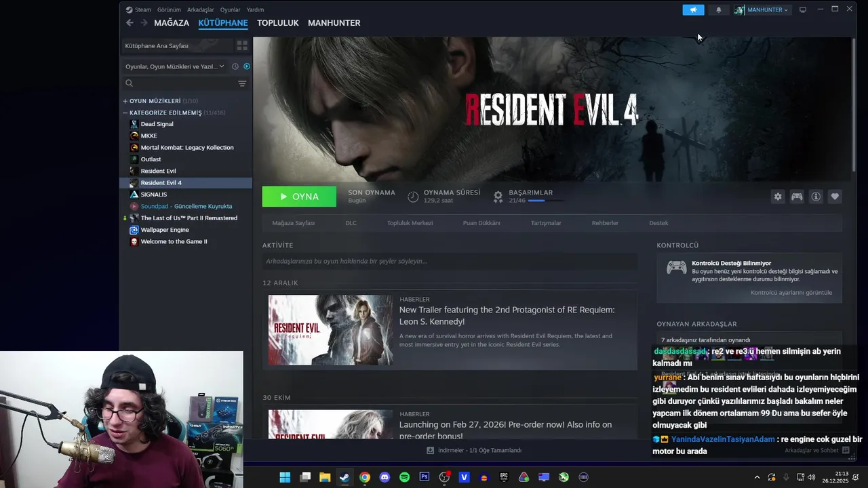Viewport: 868px width, 488px height.
Task: Open Discord from the taskbar
Action: click(384, 477)
